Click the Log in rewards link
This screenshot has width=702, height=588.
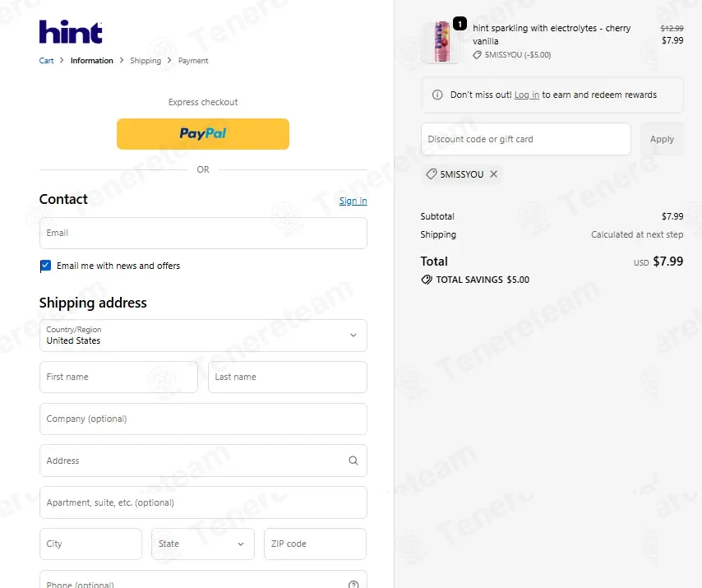(526, 95)
